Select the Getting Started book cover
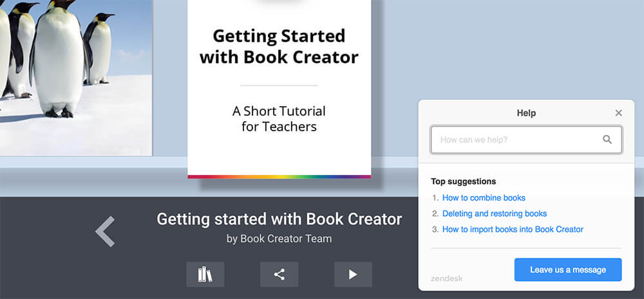Viewport: 644px width, 299px height. pyautogui.click(x=279, y=84)
